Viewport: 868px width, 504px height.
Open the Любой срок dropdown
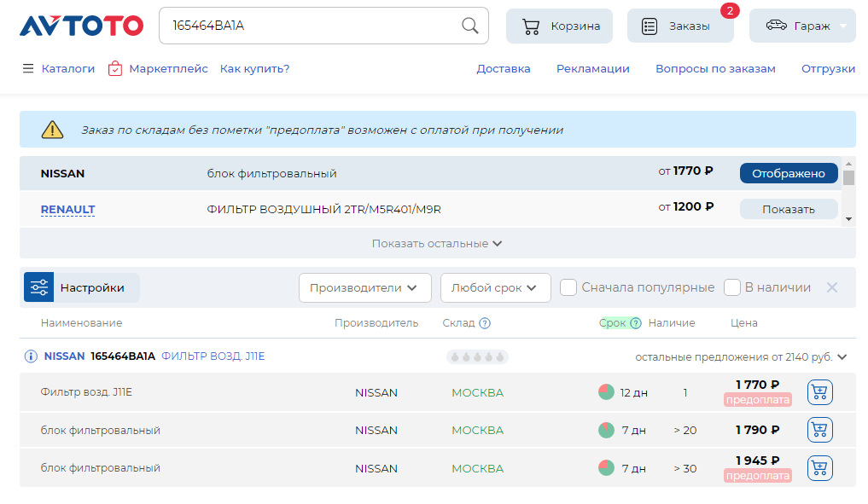(495, 287)
